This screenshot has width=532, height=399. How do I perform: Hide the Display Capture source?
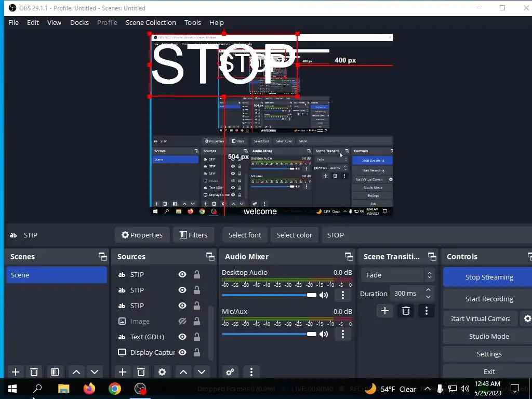pos(182,352)
